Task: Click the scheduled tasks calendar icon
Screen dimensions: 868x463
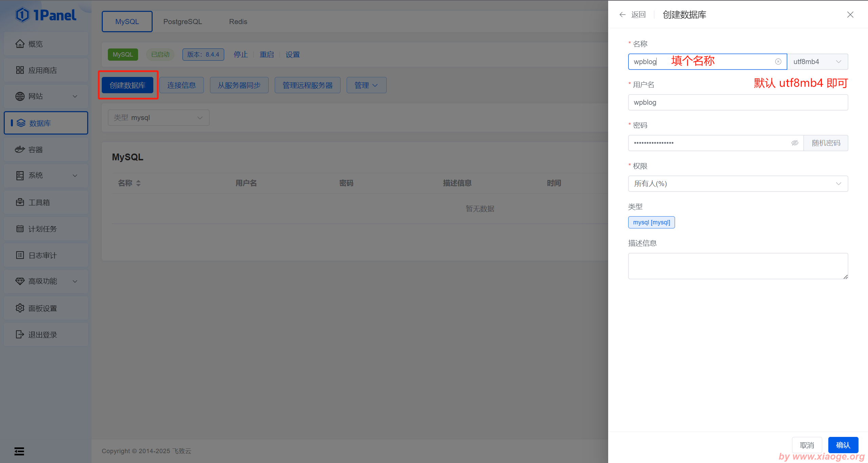Action: click(20, 229)
